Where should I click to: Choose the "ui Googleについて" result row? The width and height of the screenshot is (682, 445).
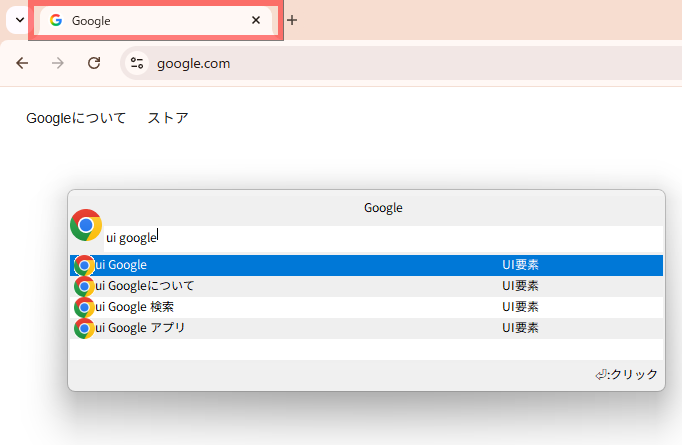(300, 286)
